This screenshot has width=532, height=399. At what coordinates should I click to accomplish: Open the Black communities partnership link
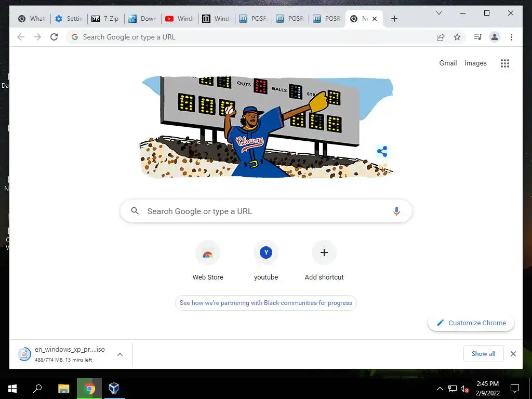click(265, 303)
